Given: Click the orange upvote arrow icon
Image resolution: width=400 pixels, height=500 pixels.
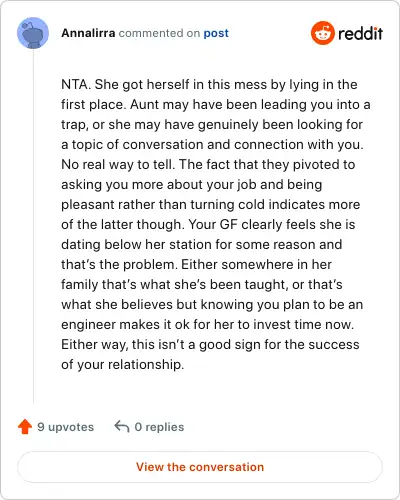Looking at the screenshot, I should point(25,427).
